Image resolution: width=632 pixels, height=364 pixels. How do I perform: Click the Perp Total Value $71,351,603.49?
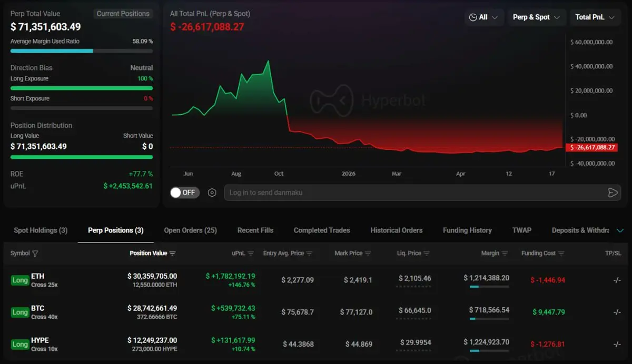point(46,26)
